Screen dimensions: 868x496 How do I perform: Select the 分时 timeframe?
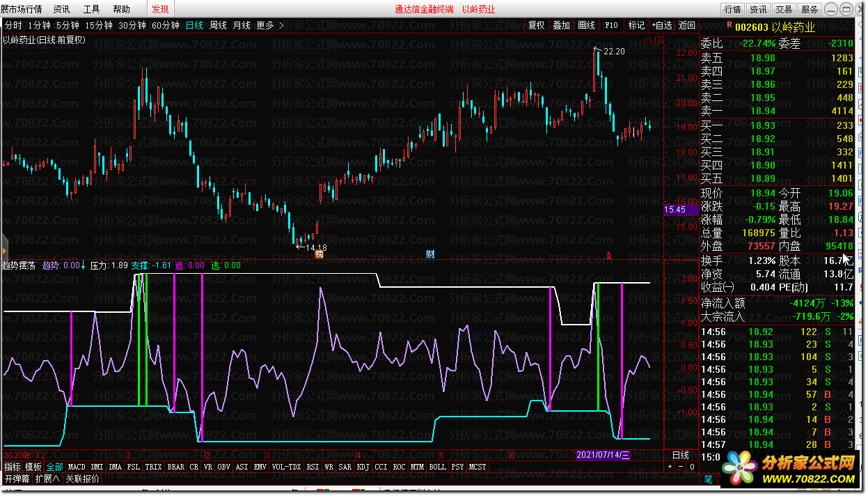pyautogui.click(x=13, y=25)
